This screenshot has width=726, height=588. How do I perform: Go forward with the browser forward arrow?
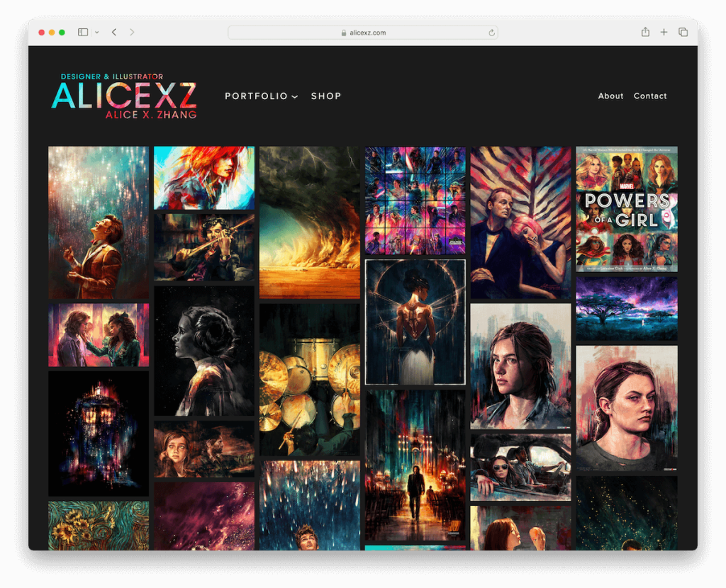pos(132,32)
